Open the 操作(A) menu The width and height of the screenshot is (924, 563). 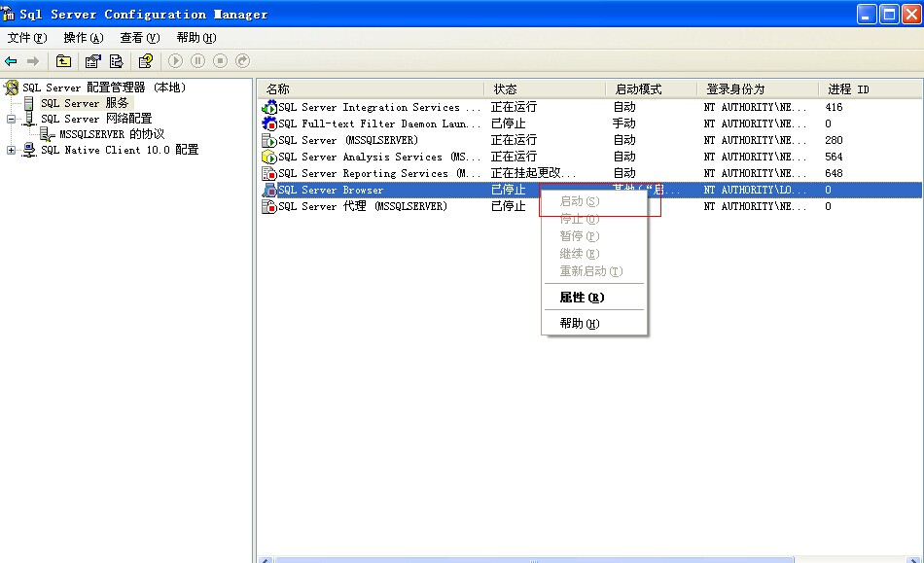tap(84, 38)
